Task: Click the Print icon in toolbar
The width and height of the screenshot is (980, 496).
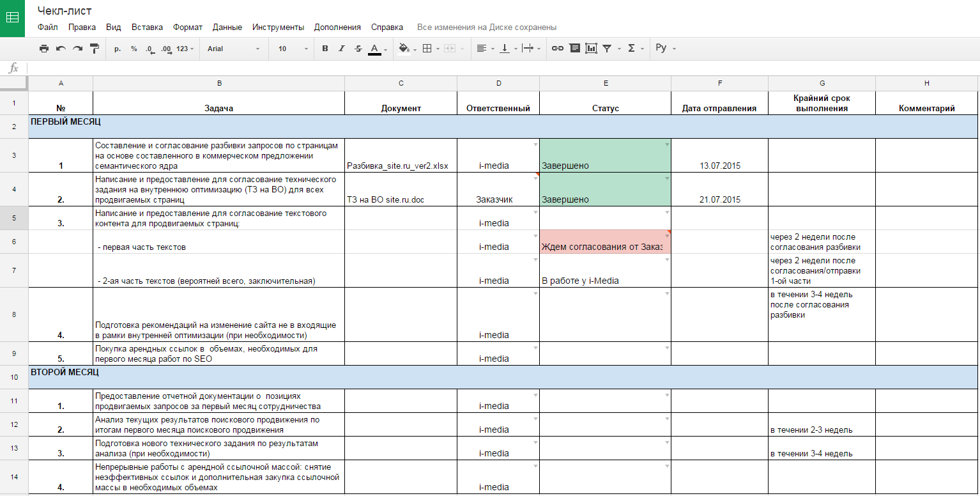Action: coord(44,49)
